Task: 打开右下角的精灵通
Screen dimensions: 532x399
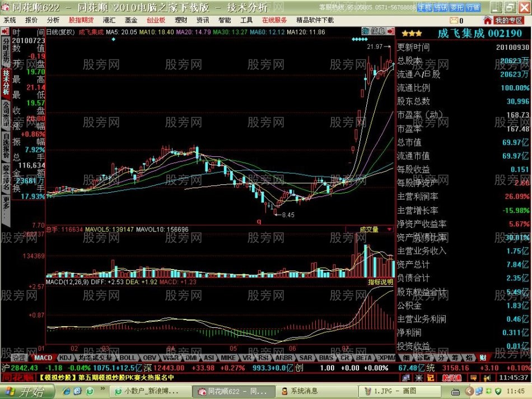Action: (450, 378)
